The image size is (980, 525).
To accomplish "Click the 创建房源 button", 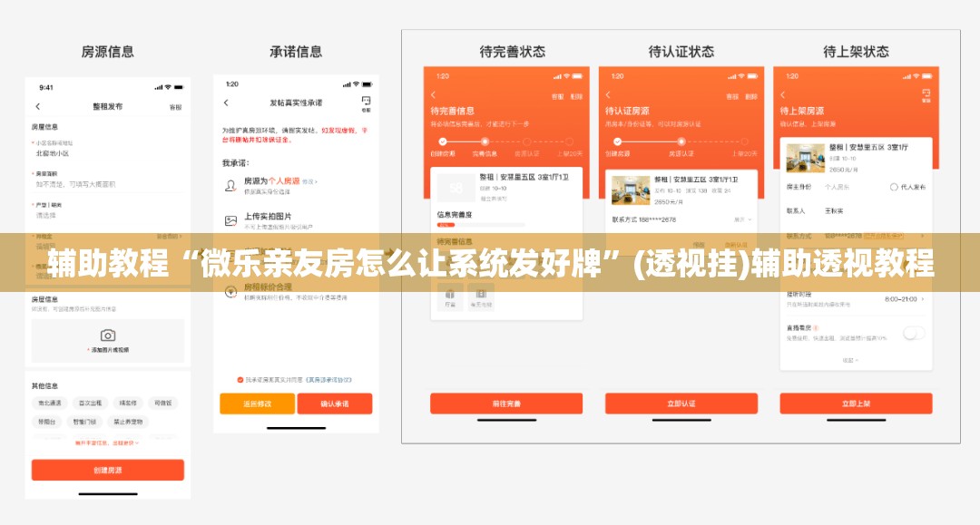I will click(x=107, y=470).
